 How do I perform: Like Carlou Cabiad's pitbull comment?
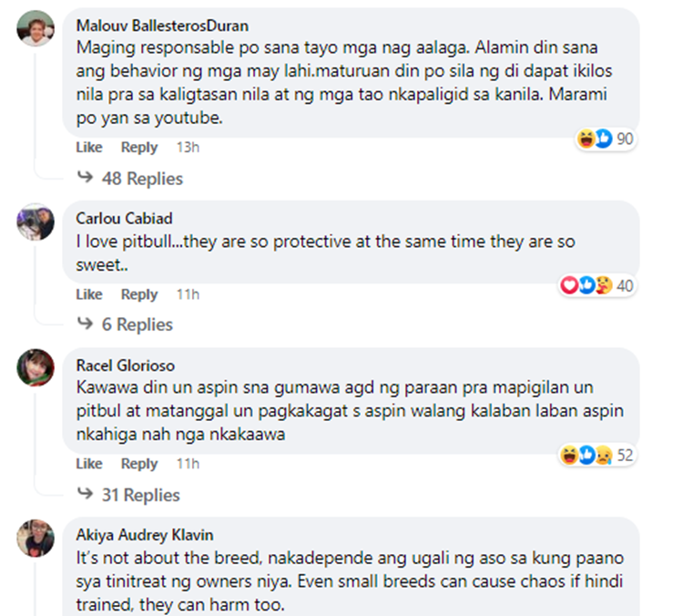click(89, 294)
